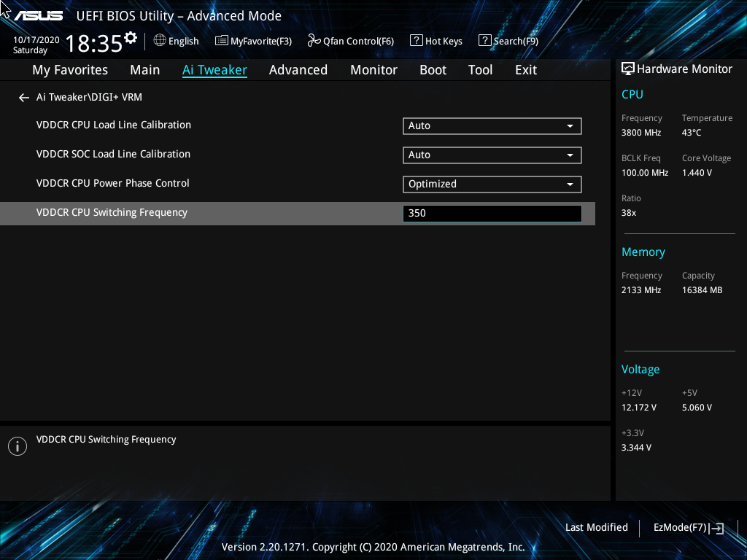Click the BCLK Freq value 100.00 MHz
This screenshot has height=560, width=747.
[x=645, y=172]
